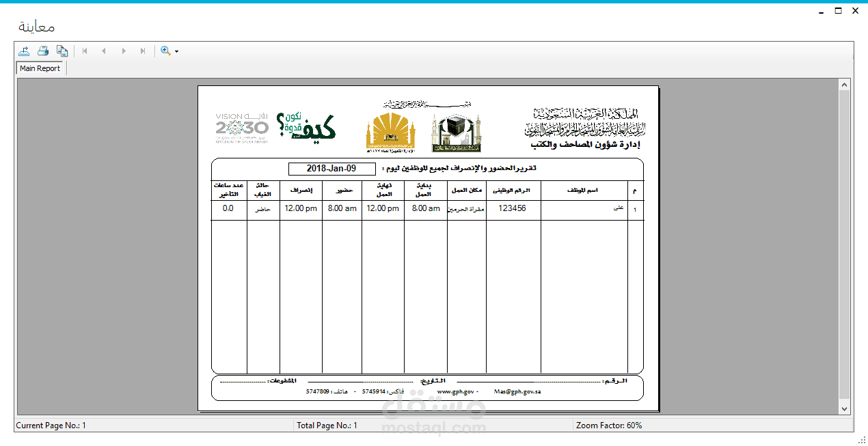Select the Main Report tab
The image size is (868, 446).
[x=40, y=68]
